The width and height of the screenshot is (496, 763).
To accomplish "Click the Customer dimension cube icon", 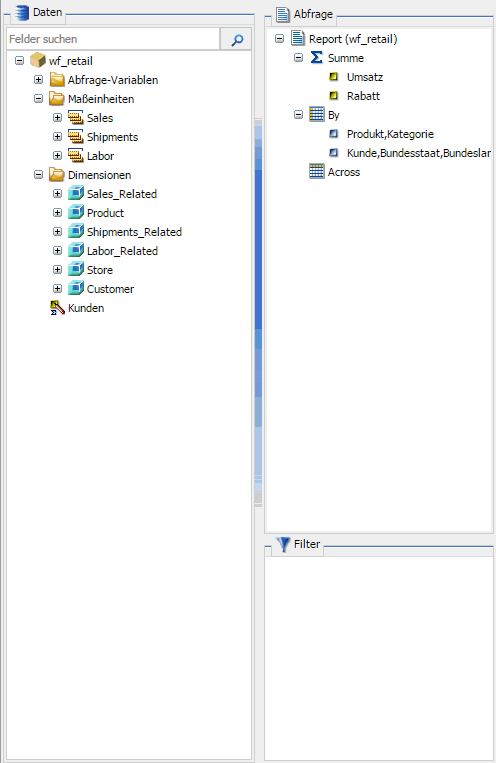I will click(76, 288).
